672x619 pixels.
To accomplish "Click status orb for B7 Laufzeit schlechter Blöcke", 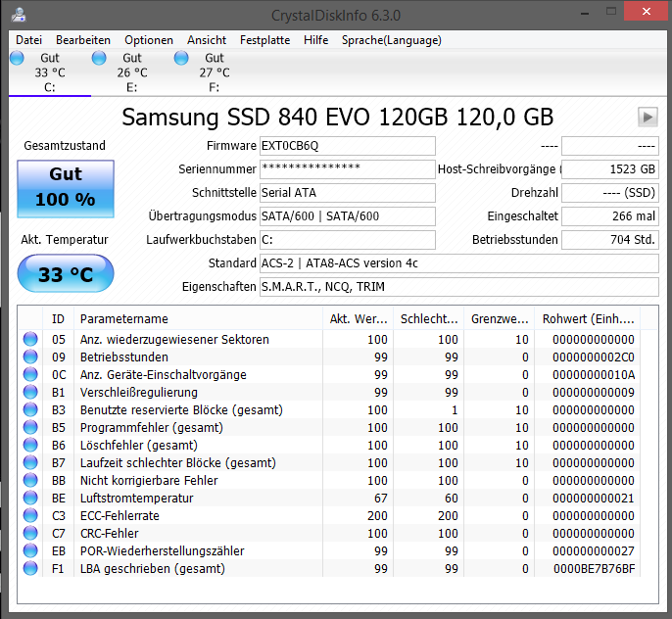I will (30, 462).
